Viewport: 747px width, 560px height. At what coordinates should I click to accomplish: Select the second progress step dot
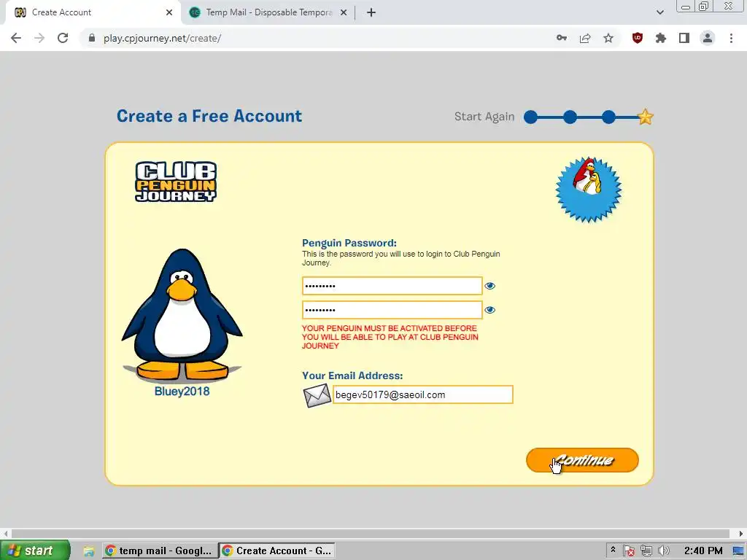pos(570,117)
